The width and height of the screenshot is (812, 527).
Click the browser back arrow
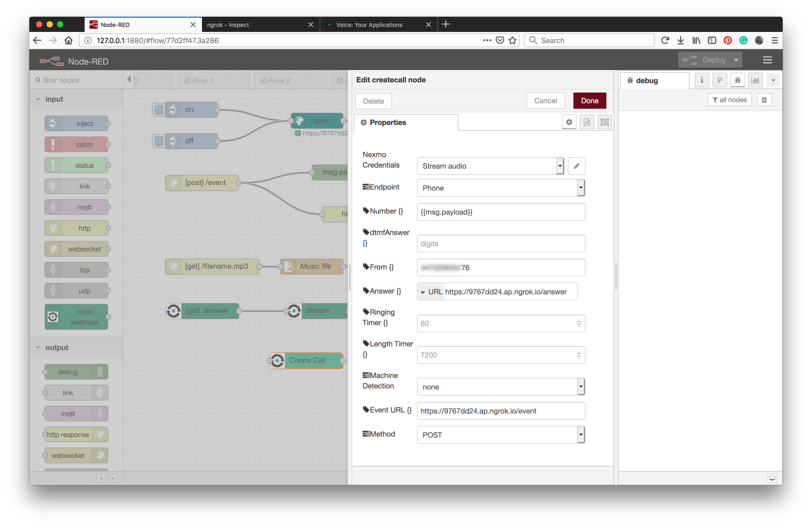tap(37, 41)
